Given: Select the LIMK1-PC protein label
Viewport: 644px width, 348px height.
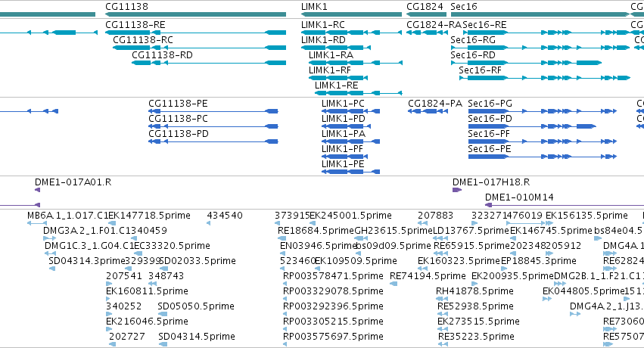Looking at the screenshot, I should pos(343,104).
